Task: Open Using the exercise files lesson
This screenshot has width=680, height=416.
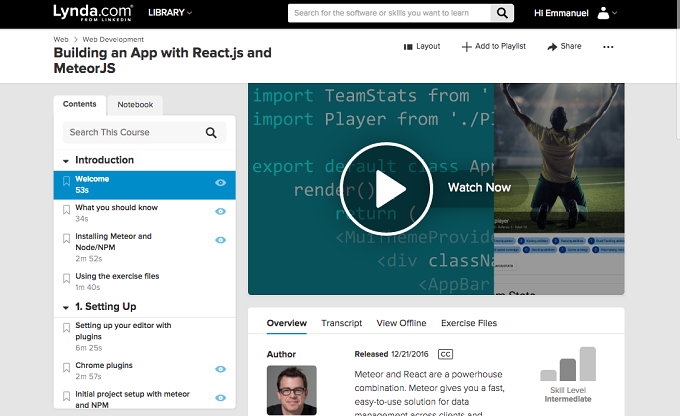Action: (x=144, y=282)
